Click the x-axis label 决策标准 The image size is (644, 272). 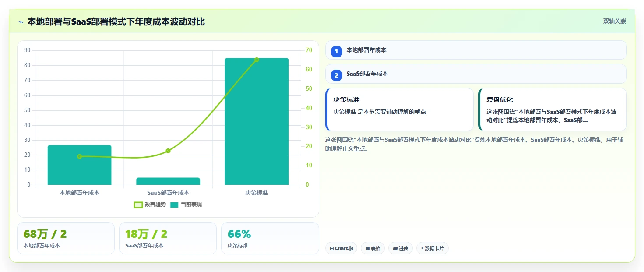(257, 193)
